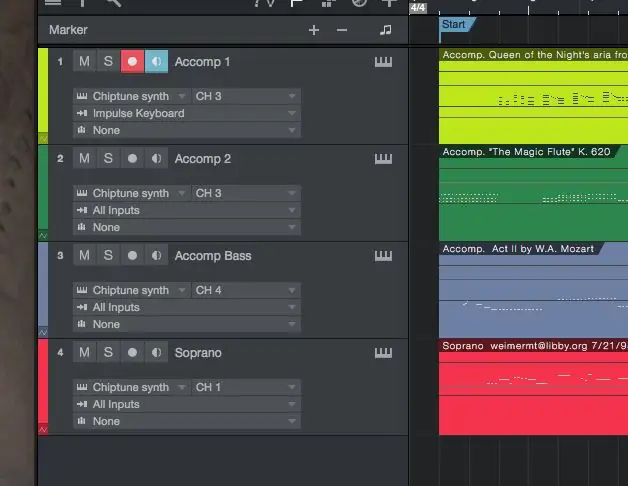This screenshot has height=486, width=628.
Task: Select the Start marker flag
Action: point(456,24)
